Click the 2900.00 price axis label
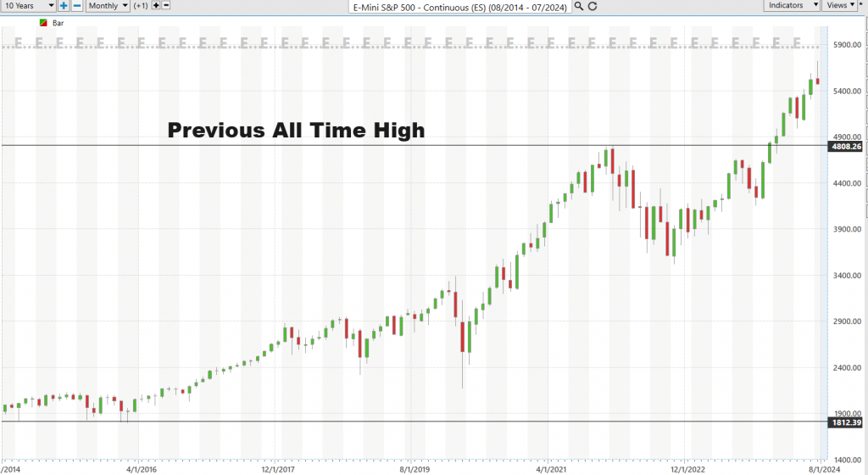The width and height of the screenshot is (868, 475). pos(847,321)
